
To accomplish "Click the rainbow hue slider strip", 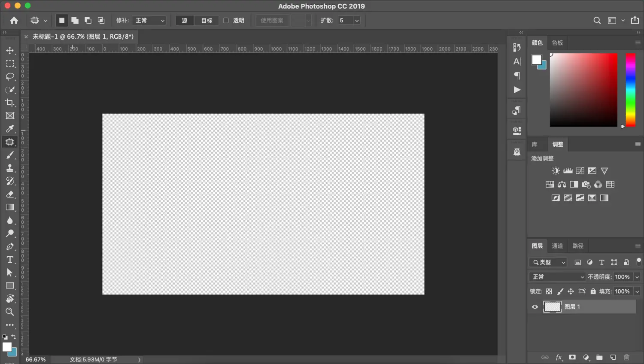I will coord(630,90).
